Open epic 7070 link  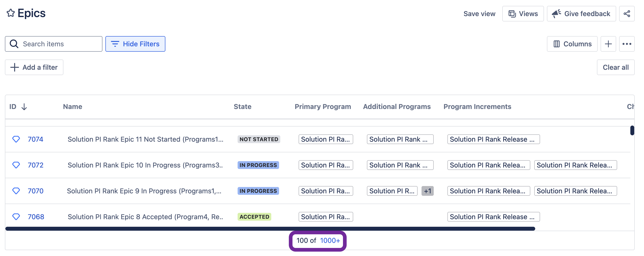(36, 191)
